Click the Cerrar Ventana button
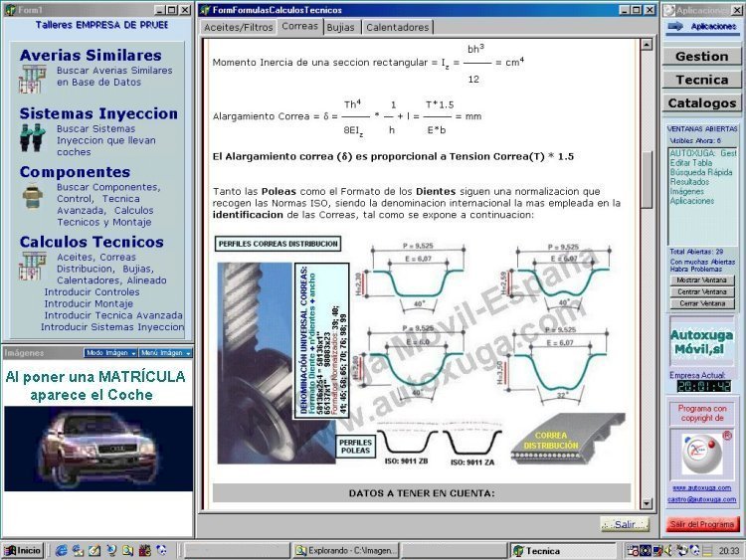This screenshot has height=560, width=746. pyautogui.click(x=702, y=303)
